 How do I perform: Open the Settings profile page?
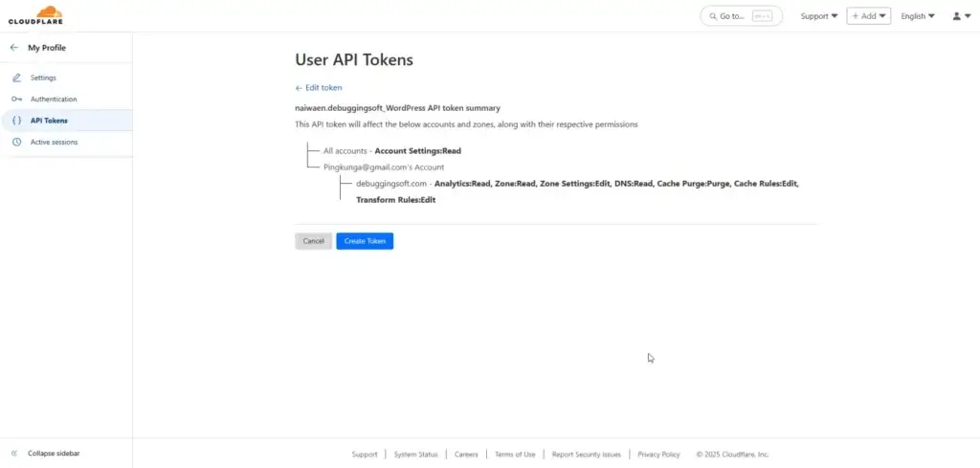click(x=43, y=78)
